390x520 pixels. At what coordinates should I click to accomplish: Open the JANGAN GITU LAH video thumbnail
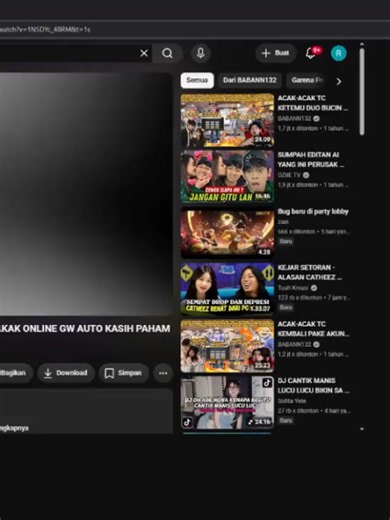coord(227,177)
